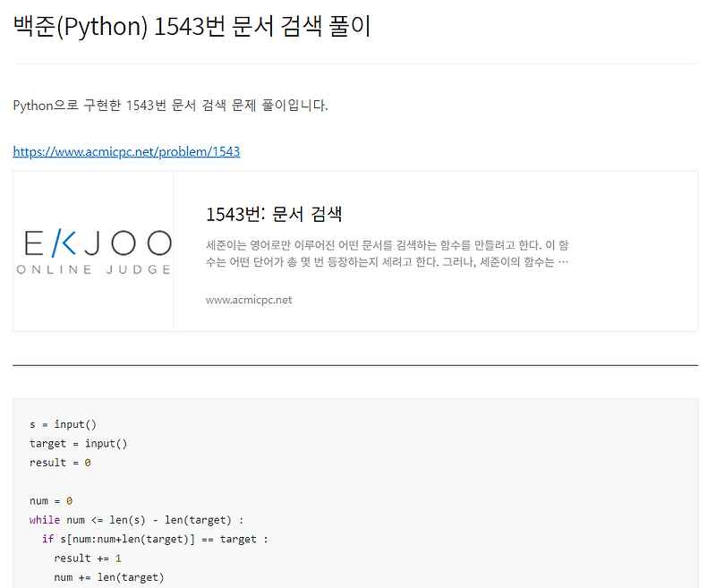
Task: Open the acmicpc.net/problem/1543 hyperlink
Action: tap(125, 151)
